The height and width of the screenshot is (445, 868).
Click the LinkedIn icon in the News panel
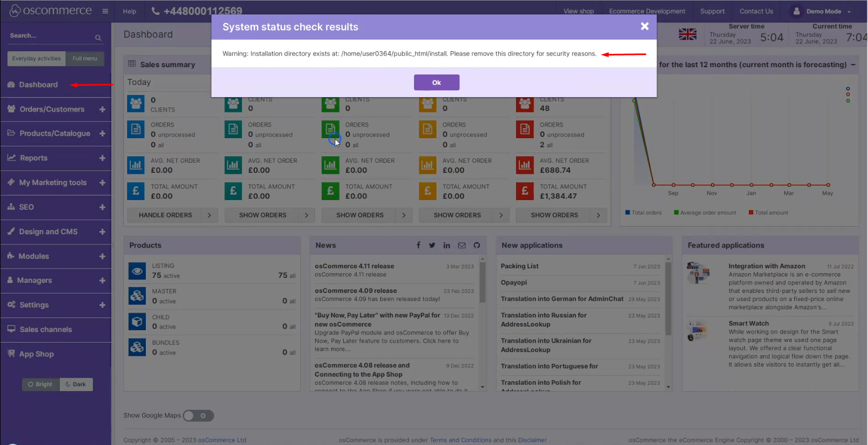[x=447, y=245]
